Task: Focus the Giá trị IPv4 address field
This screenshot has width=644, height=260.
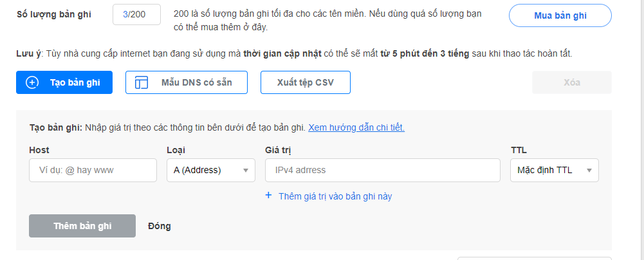Action: click(383, 170)
